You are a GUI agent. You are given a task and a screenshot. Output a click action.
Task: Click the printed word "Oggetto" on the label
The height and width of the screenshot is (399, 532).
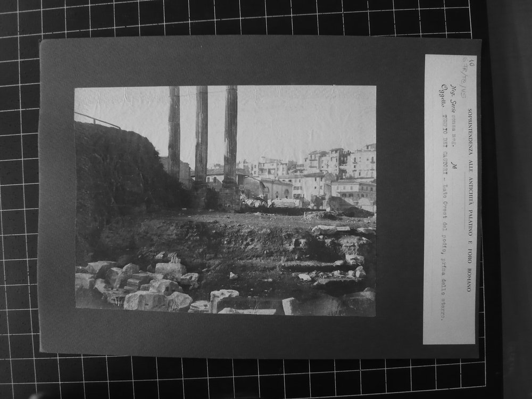coord(443,96)
